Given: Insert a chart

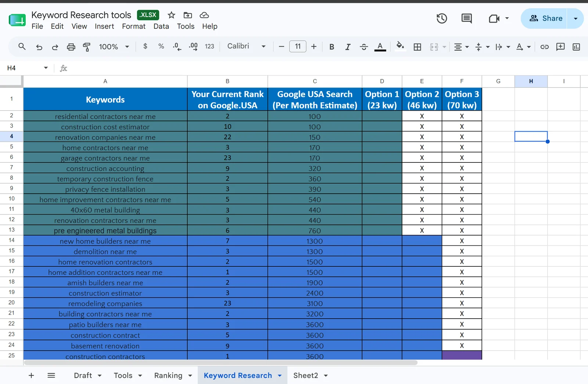Looking at the screenshot, I should pyautogui.click(x=576, y=47).
